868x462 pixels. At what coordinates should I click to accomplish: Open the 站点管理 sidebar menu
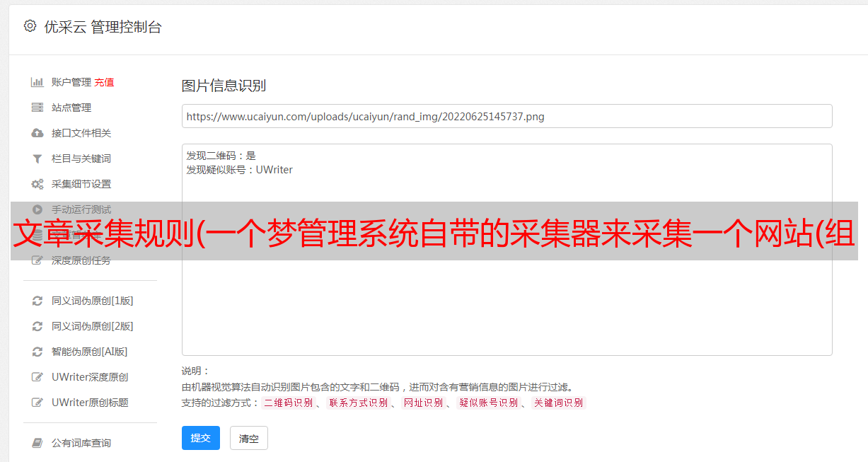coord(71,108)
